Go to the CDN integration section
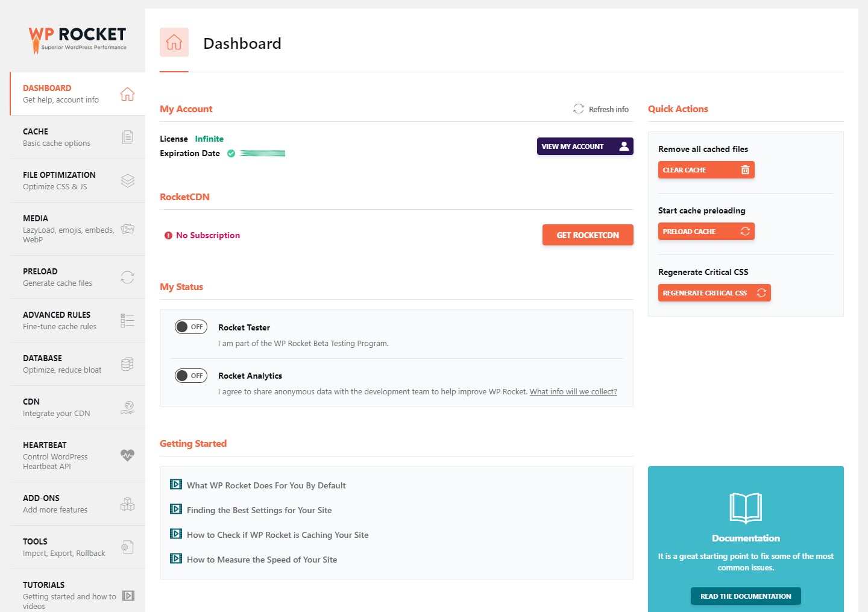The width and height of the screenshot is (868, 612). click(78, 408)
